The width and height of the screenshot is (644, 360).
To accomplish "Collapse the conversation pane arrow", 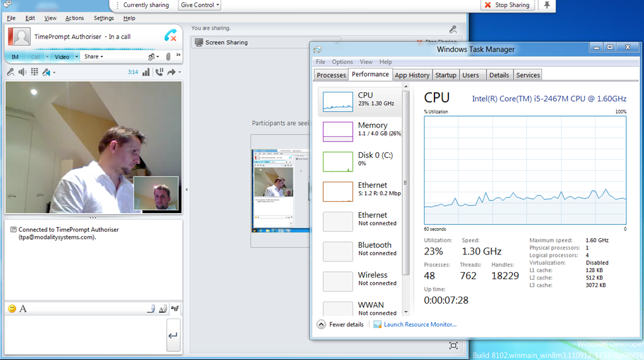I will click(186, 190).
